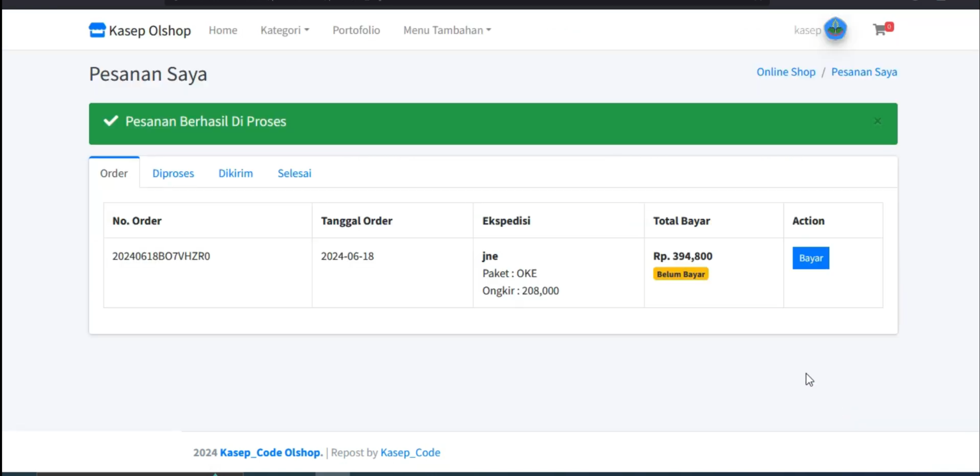Click the Total Bayar column header
The image size is (980, 476).
(681, 220)
